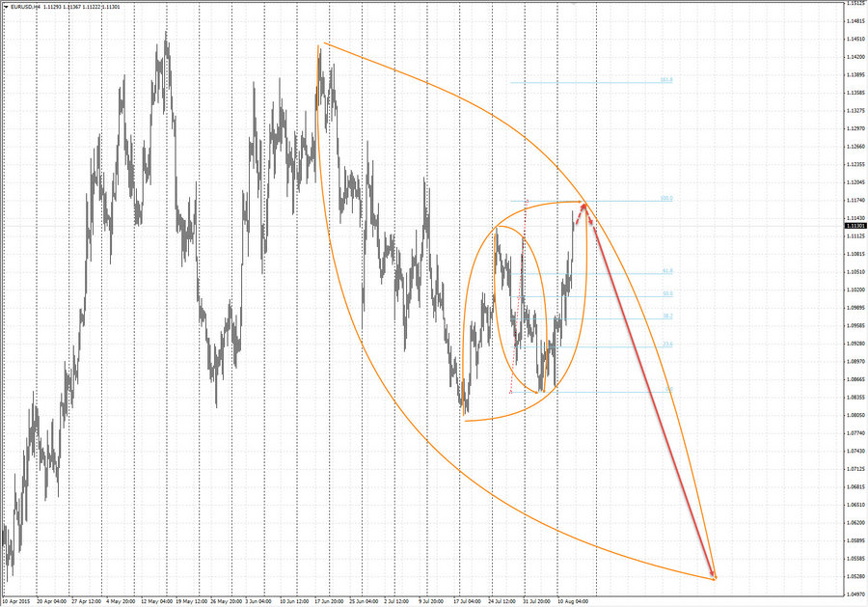Click the 1.06200 price scale label

pos(855,522)
